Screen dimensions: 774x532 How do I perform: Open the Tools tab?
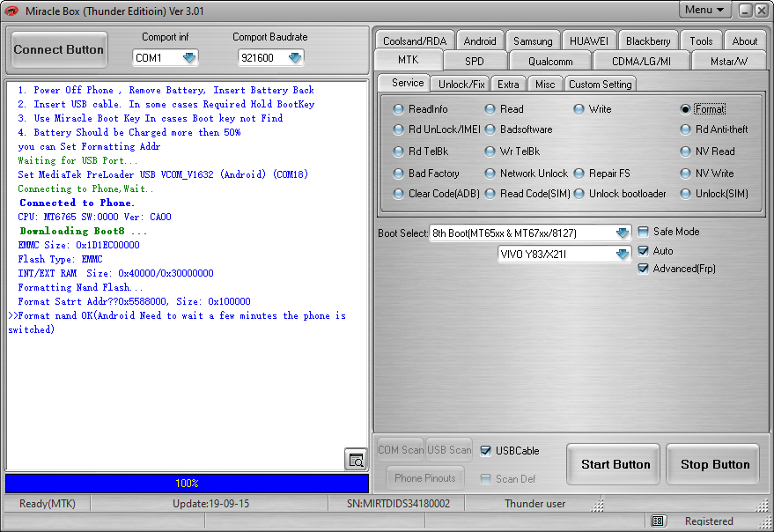pos(701,41)
